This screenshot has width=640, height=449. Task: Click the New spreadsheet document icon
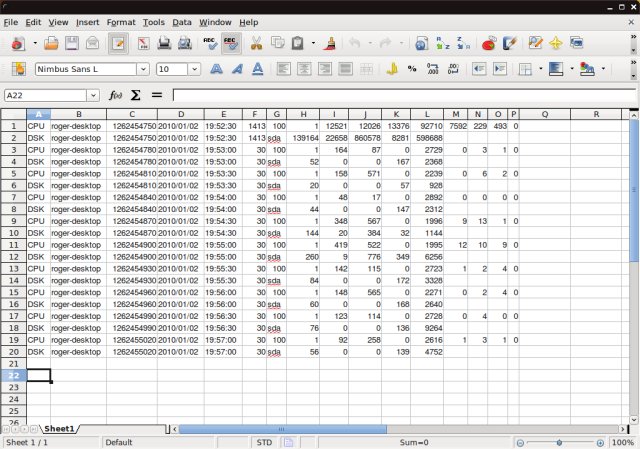18,43
